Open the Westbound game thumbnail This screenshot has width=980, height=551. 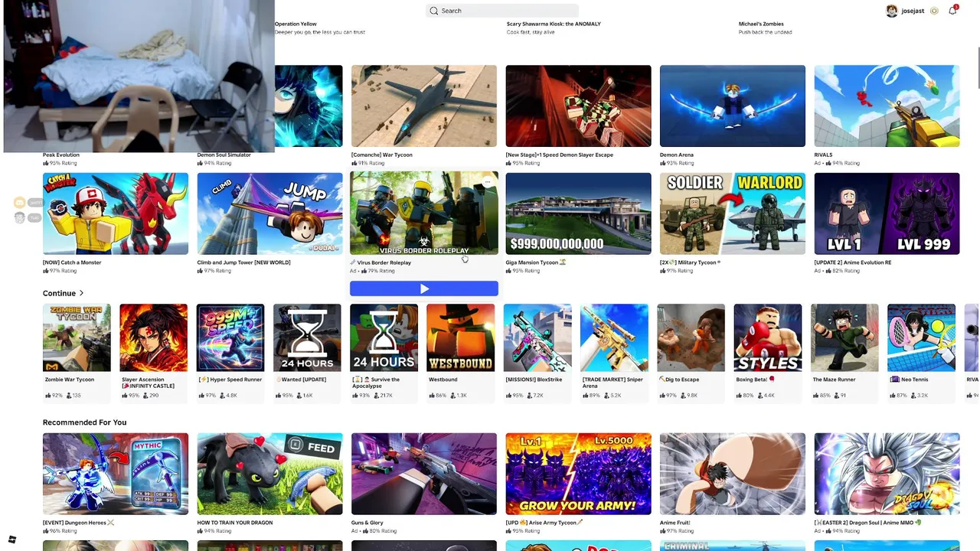(461, 338)
